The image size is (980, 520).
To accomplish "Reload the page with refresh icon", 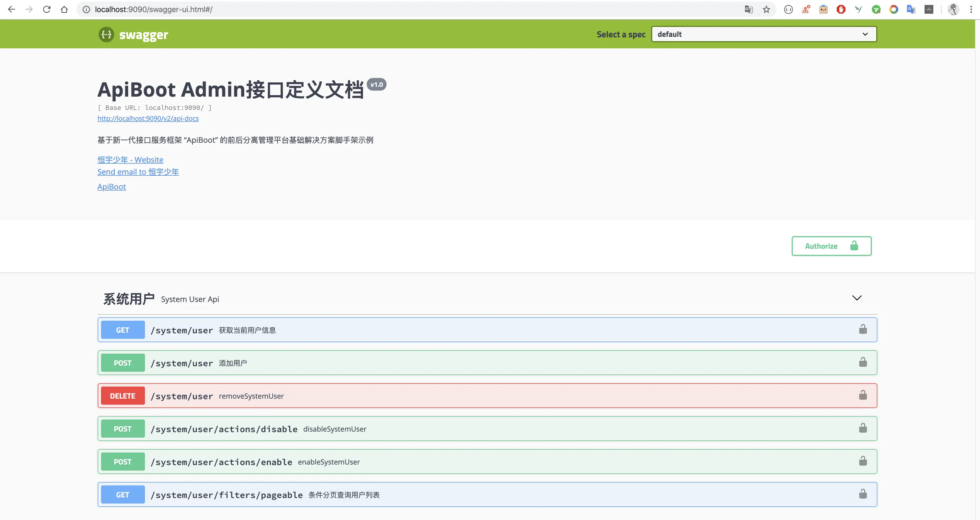I will click(x=47, y=9).
